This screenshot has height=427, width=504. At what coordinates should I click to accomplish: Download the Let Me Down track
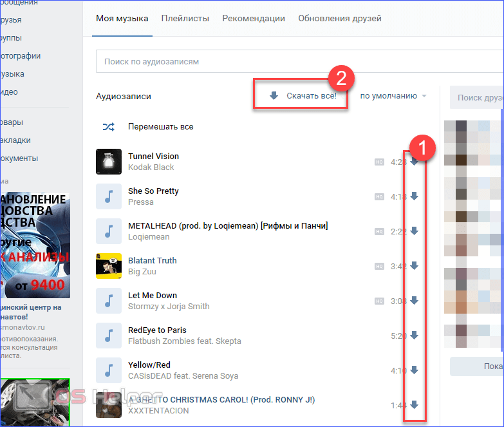coord(415,301)
